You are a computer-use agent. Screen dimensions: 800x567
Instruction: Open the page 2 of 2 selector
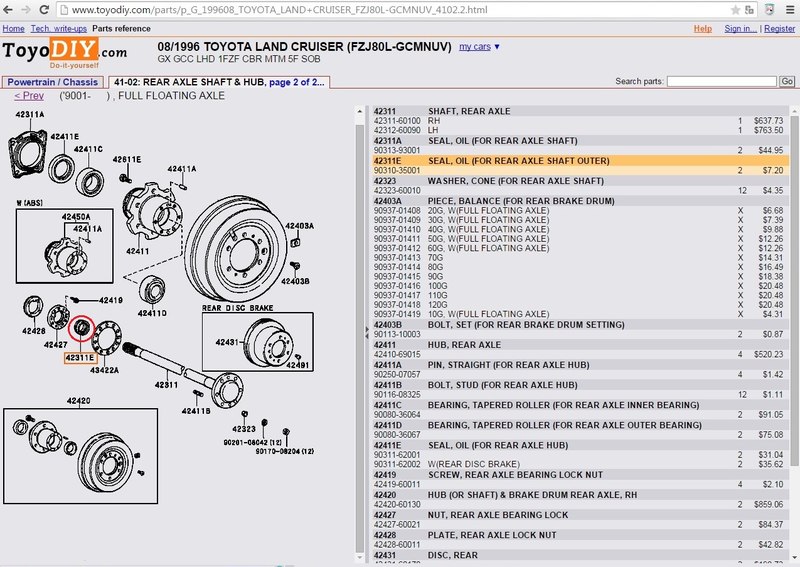click(296, 82)
